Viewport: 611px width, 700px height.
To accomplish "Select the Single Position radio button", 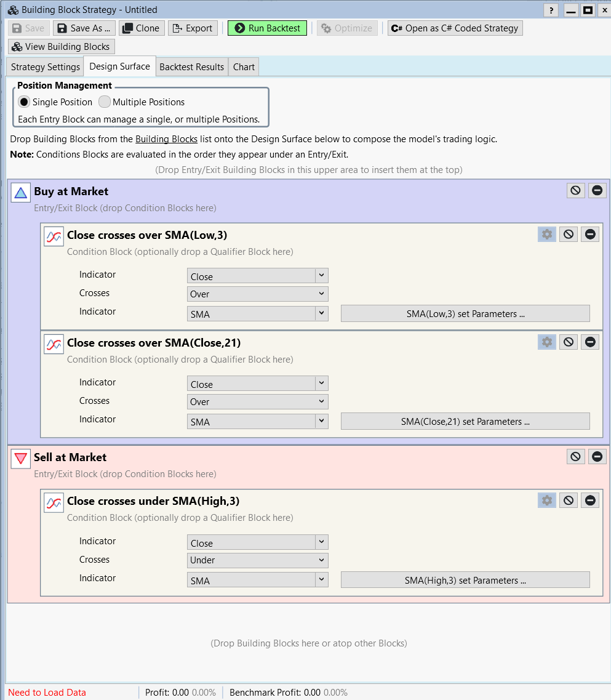I will click(x=24, y=102).
